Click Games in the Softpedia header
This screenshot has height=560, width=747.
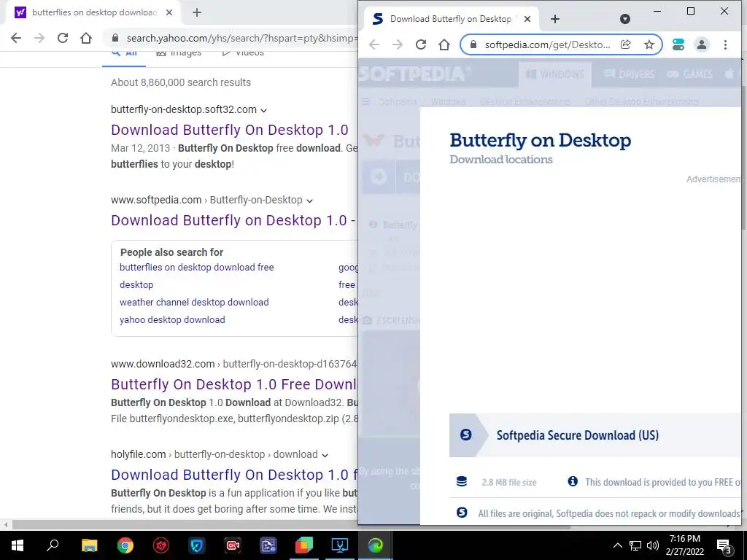[x=690, y=74]
